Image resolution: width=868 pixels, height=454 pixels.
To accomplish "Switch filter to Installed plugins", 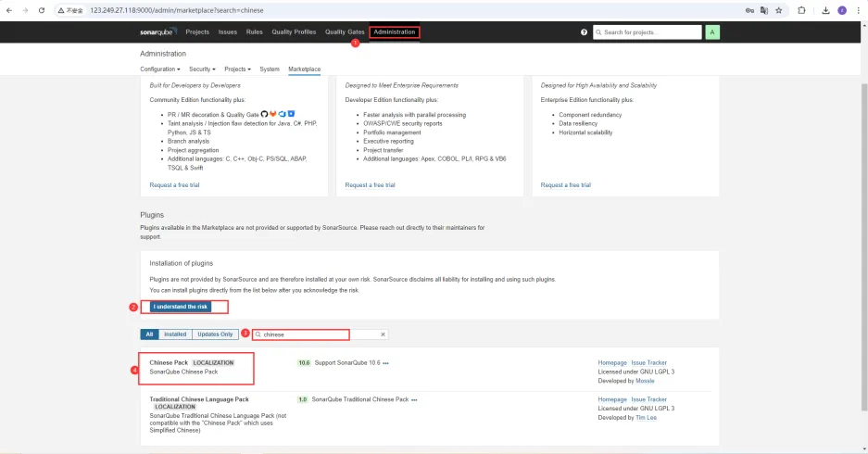I will pyautogui.click(x=174, y=334).
